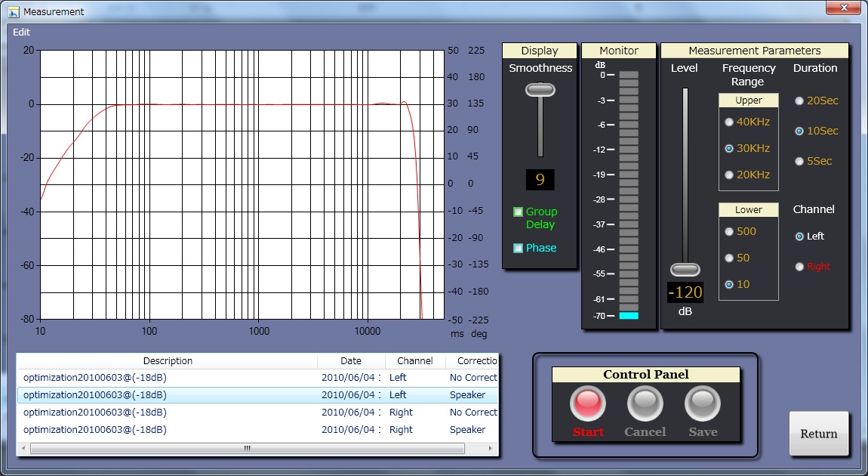Click the Description column header
The width and height of the screenshot is (868, 476).
click(x=168, y=361)
